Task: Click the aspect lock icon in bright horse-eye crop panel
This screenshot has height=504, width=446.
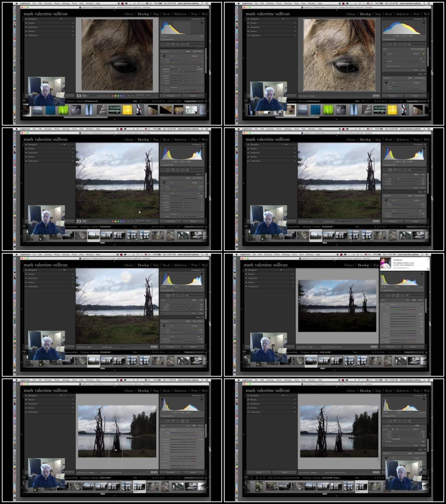Action: click(423, 54)
